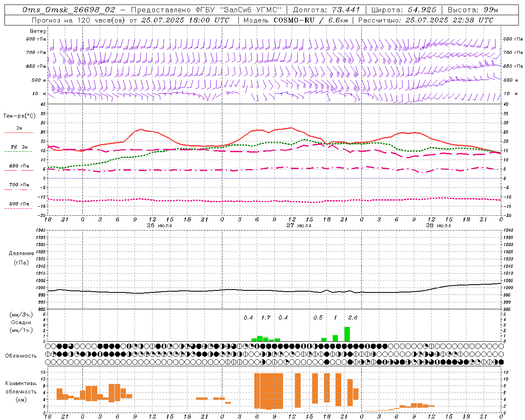Click the 2.6 precipitation total value
Image resolution: width=525 pixels, height=420 pixels.
[353, 317]
